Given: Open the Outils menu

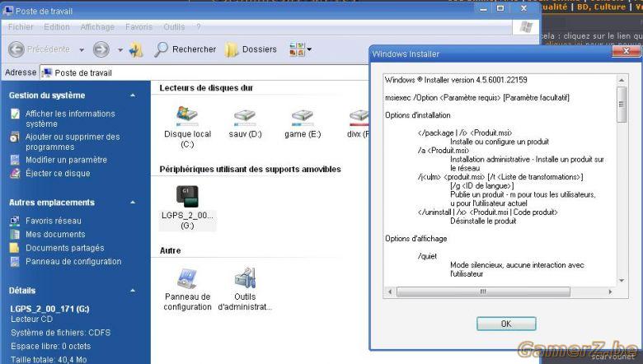Looking at the screenshot, I should coord(174,27).
